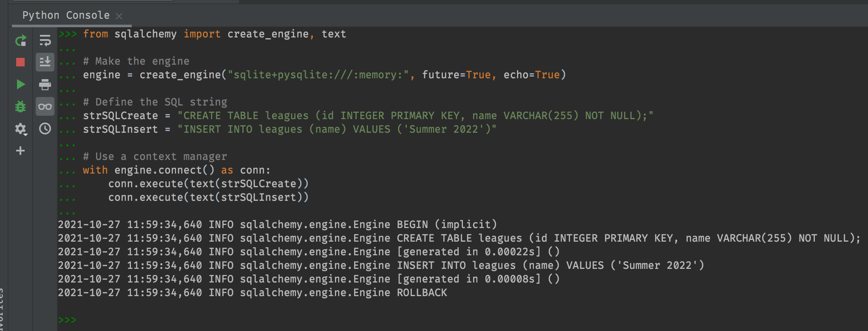Image resolution: width=868 pixels, height=331 pixels.
Task: Attach debugger using green bug icon
Action: 20,106
